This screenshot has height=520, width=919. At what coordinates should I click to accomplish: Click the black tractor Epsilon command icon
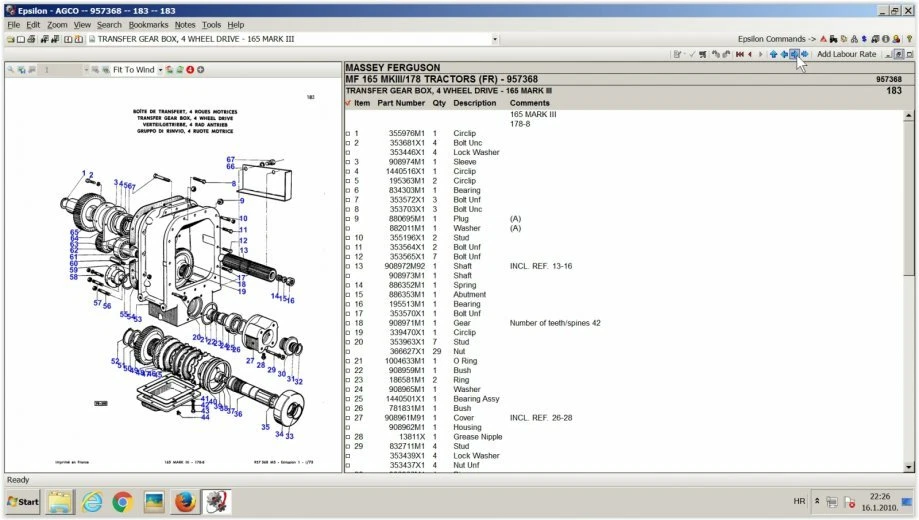click(833, 39)
